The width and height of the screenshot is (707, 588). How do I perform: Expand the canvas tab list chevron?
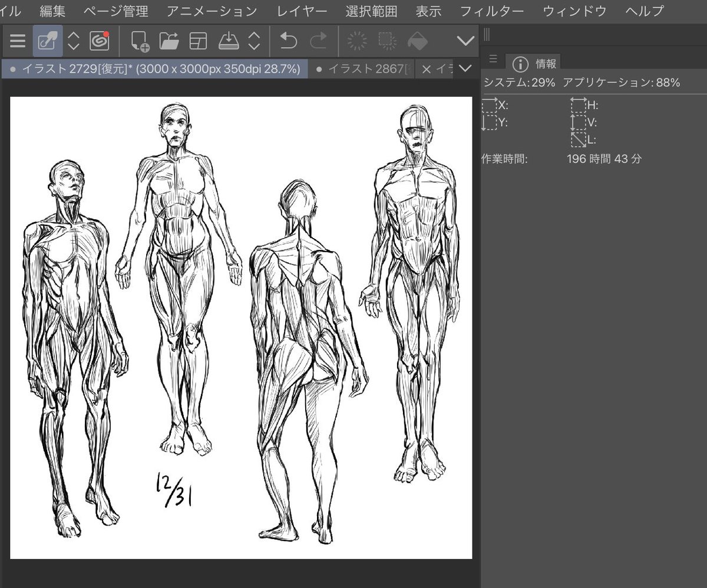tap(465, 68)
